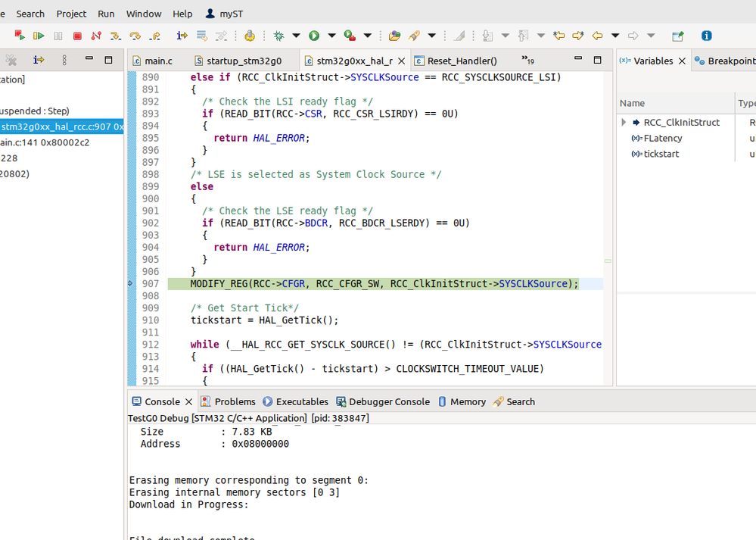Click the Resume debug button
The image size is (756, 540).
pyautogui.click(x=39, y=36)
